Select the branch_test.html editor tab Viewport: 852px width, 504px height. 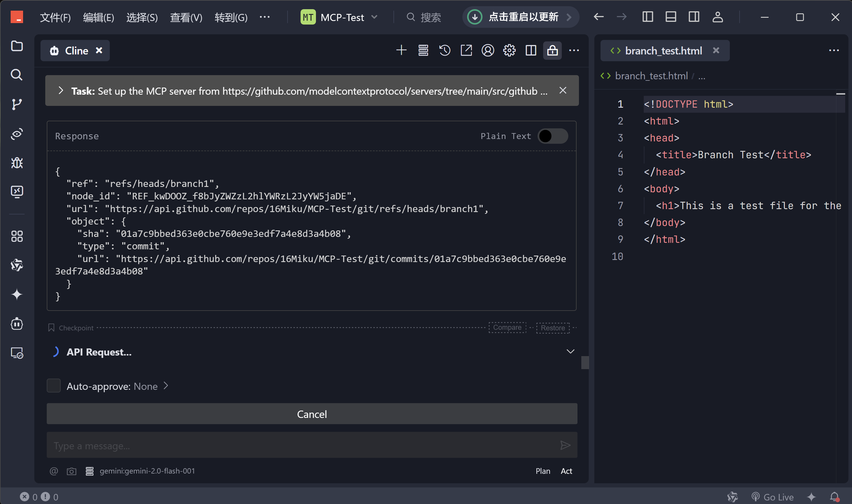(663, 51)
